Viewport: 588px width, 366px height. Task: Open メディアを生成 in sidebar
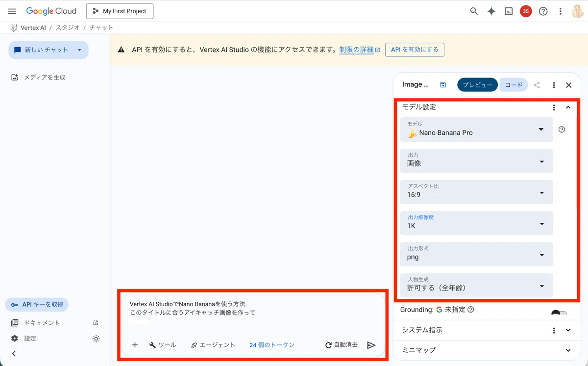pyautogui.click(x=38, y=78)
